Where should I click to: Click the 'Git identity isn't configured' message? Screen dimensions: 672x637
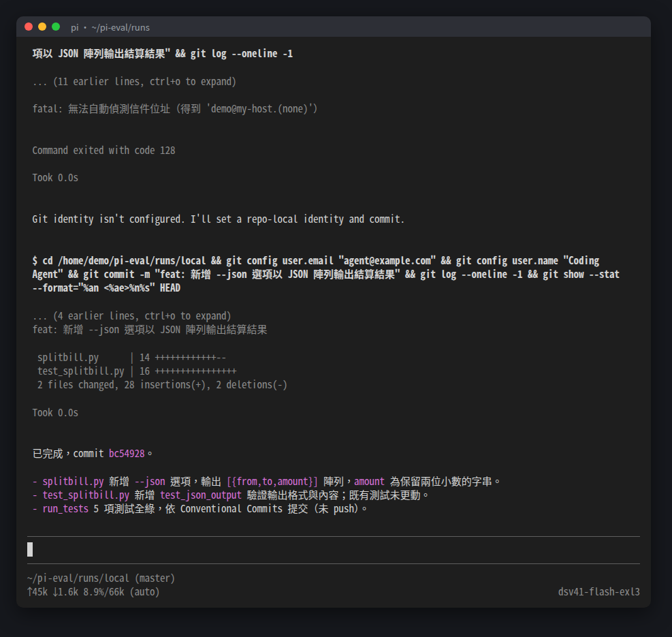(218, 219)
